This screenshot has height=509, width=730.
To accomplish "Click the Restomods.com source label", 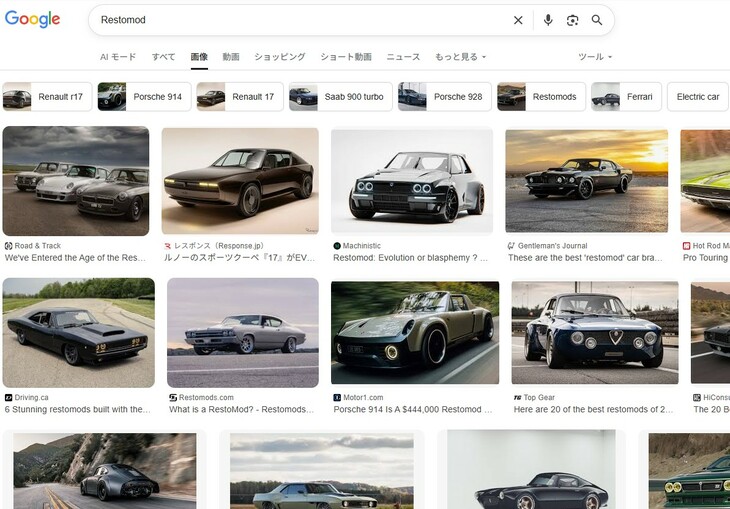I will (x=206, y=397).
